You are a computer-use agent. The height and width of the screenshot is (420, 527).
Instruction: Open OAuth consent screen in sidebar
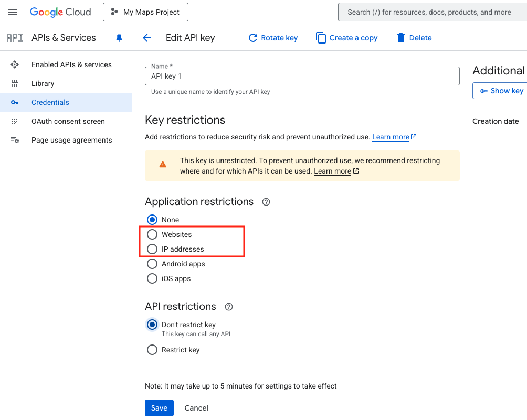click(68, 121)
